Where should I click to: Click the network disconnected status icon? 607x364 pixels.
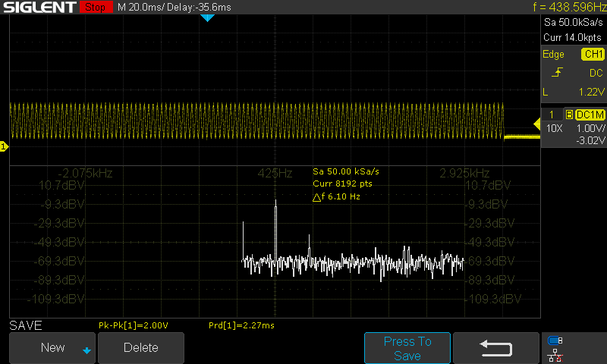click(555, 355)
